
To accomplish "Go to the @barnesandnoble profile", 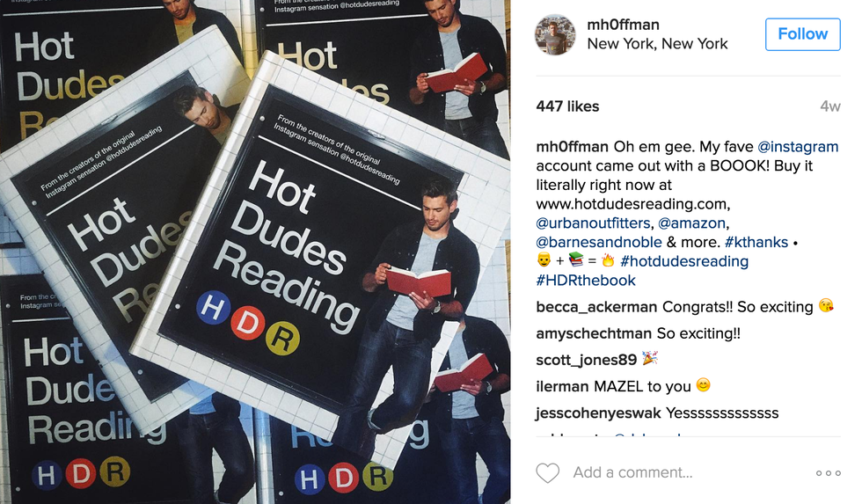I will pyautogui.click(x=599, y=243).
